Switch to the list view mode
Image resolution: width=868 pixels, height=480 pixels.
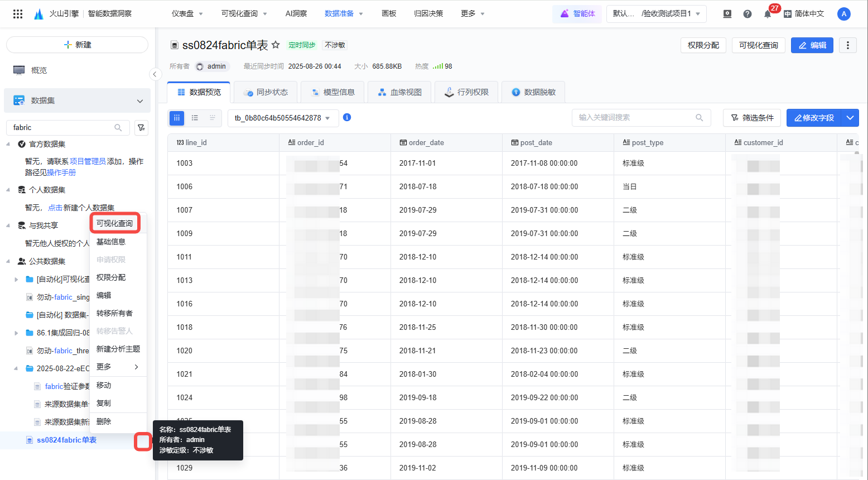point(195,118)
